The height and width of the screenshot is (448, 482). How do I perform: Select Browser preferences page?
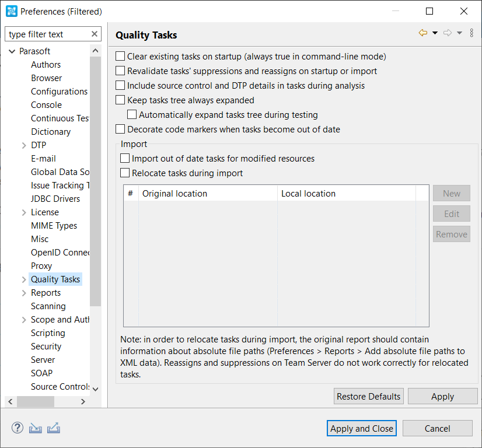click(47, 78)
